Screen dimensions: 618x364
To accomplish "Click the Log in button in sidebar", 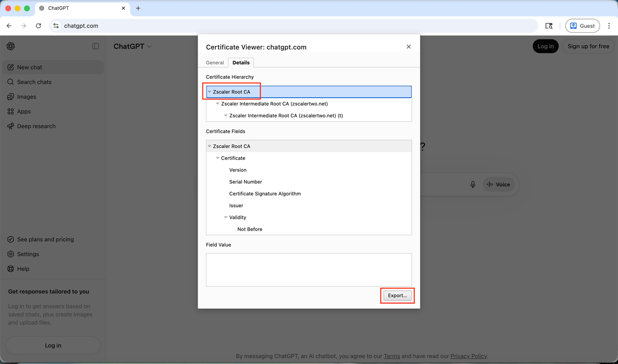I will 53,346.
